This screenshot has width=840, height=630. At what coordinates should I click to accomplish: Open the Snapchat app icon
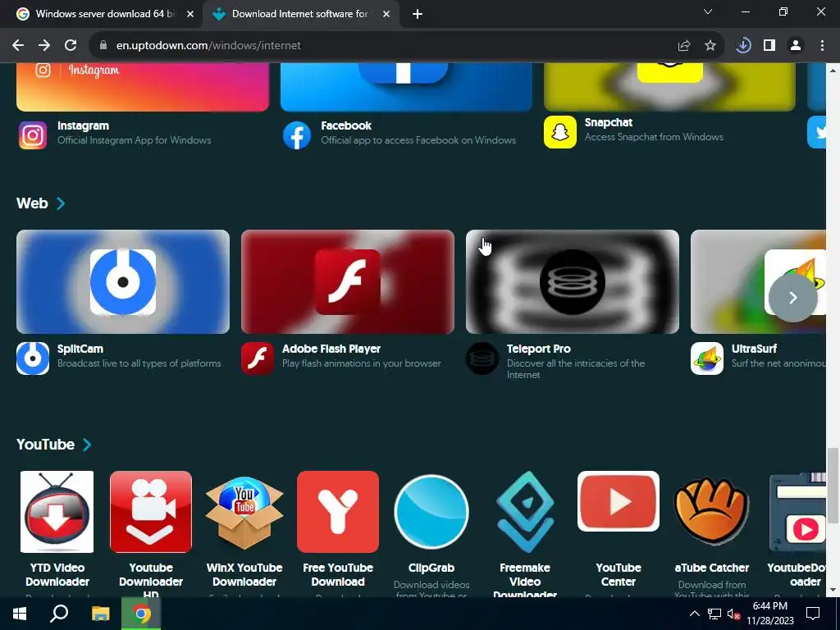tap(559, 132)
